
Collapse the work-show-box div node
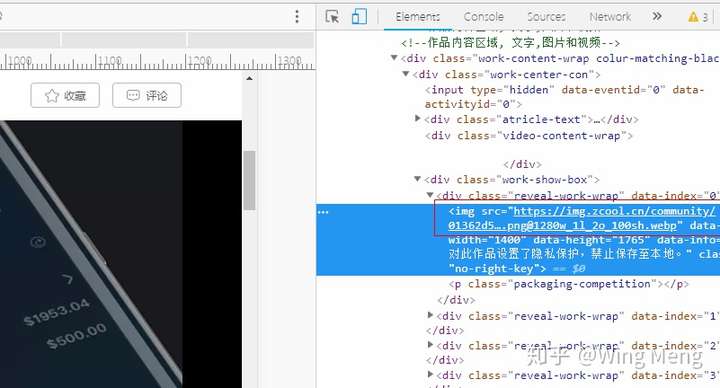tap(417, 179)
